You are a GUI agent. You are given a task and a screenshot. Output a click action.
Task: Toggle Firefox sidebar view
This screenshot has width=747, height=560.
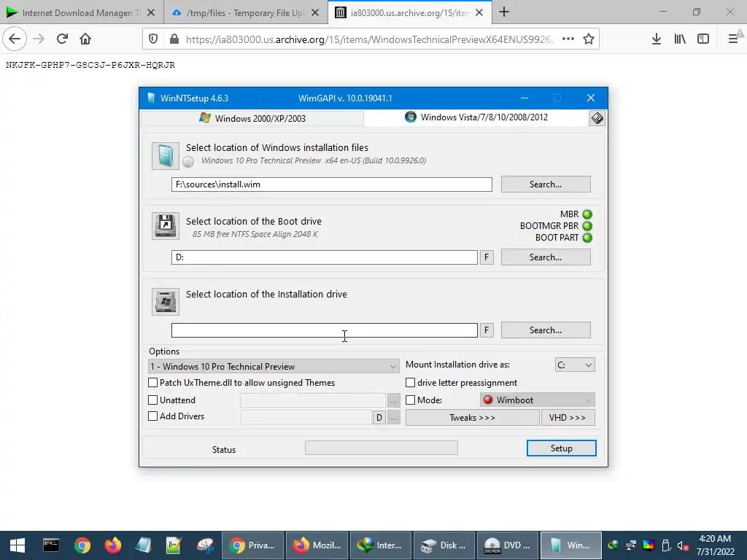pos(703,39)
